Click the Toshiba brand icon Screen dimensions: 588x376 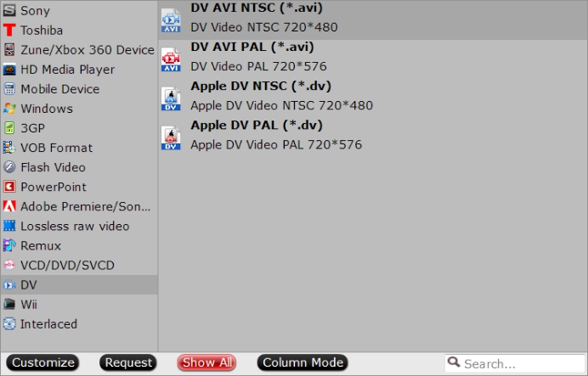coord(9,31)
